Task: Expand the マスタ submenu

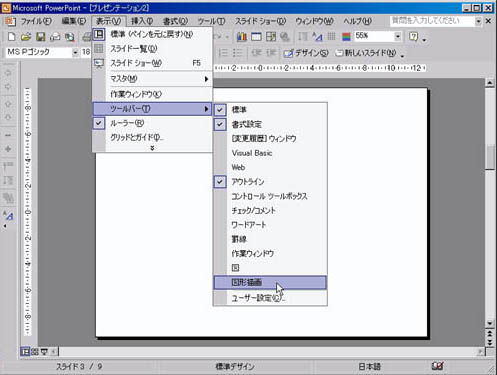Action: tap(152, 79)
